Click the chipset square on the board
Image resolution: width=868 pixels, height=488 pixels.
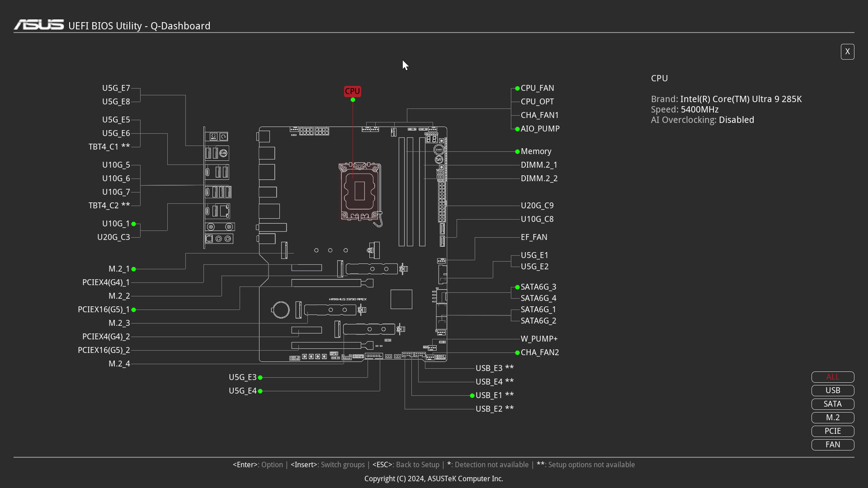[401, 299]
